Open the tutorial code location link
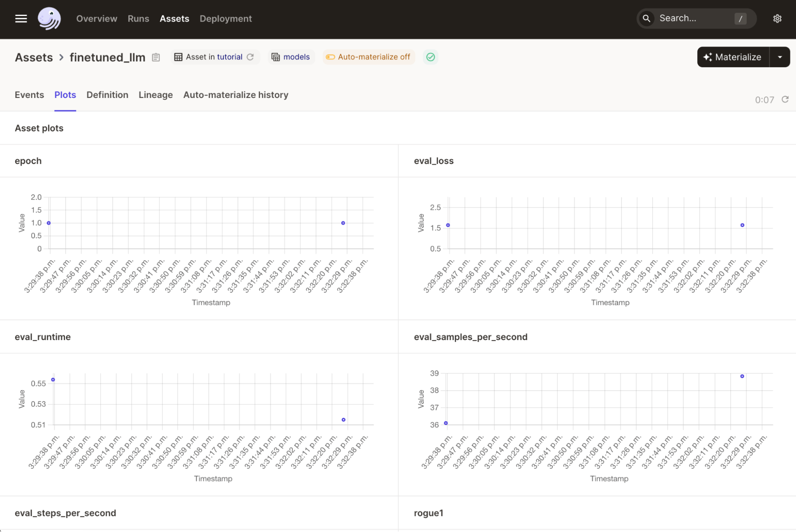The width and height of the screenshot is (796, 532). click(x=230, y=57)
